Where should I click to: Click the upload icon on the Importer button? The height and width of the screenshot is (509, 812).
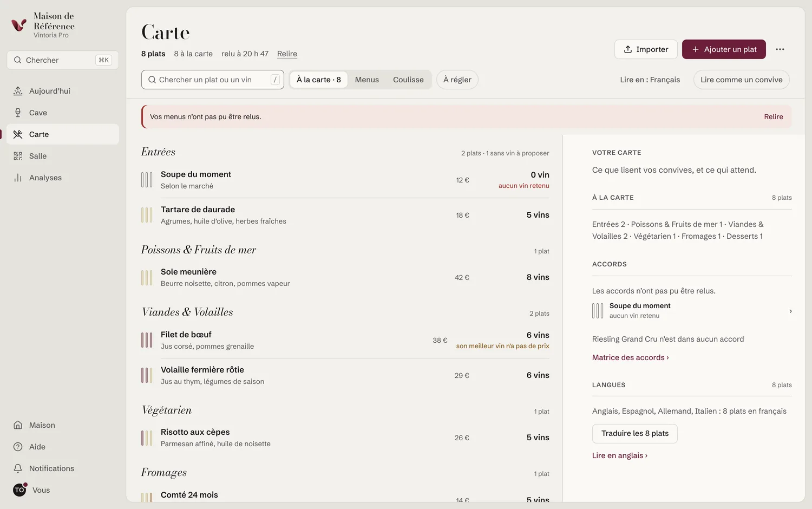pyautogui.click(x=628, y=49)
